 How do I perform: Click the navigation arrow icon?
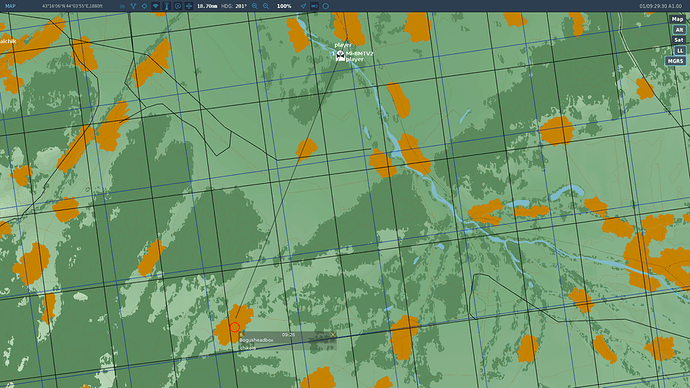coord(303,6)
